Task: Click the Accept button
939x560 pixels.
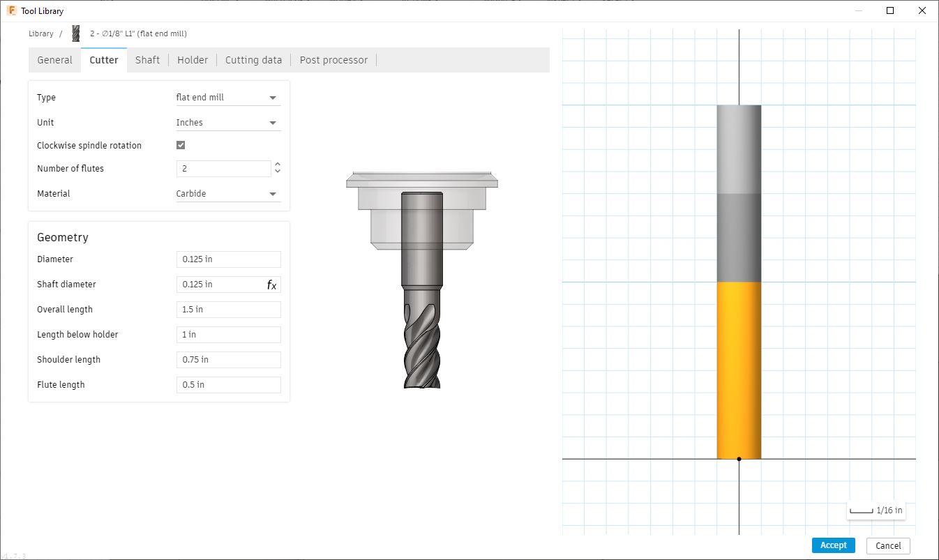Action: [x=833, y=545]
